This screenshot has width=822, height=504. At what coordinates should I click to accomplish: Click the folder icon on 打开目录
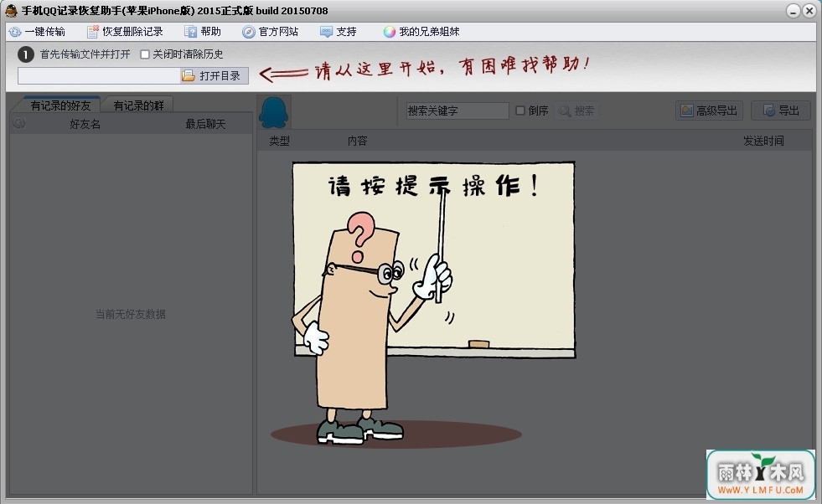click(189, 76)
